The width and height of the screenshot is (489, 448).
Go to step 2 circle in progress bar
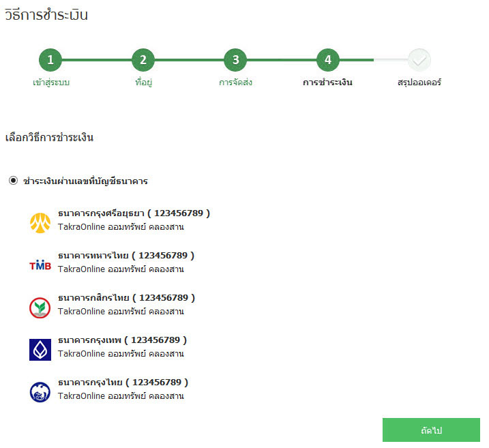tap(143, 60)
